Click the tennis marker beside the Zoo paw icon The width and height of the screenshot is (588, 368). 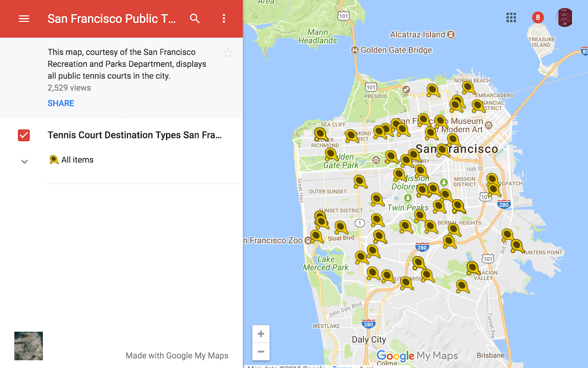pos(317,237)
